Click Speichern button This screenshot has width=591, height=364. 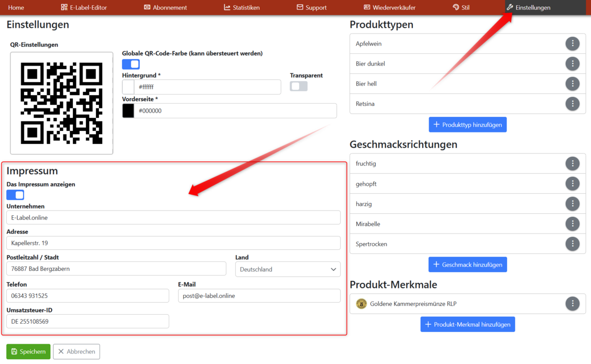[x=28, y=351]
